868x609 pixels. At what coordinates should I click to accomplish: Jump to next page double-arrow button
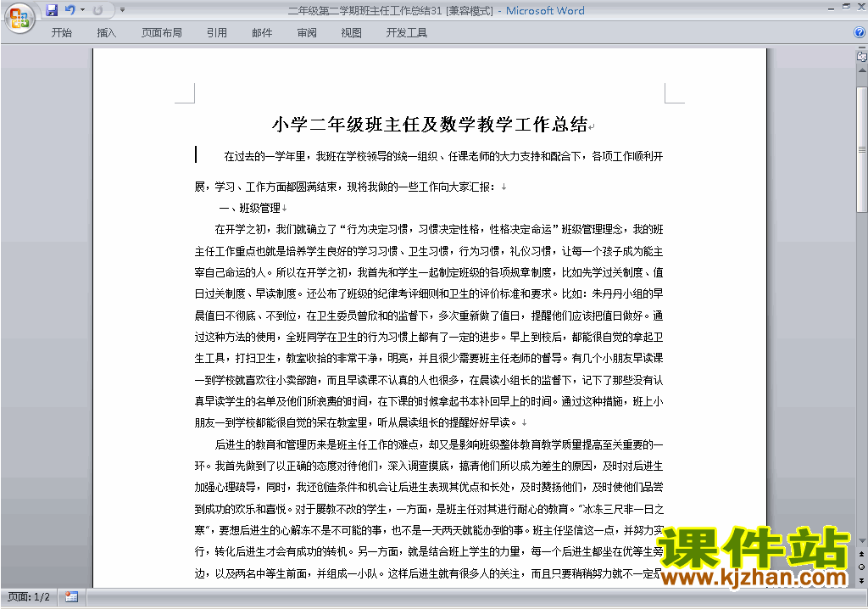[862, 580]
